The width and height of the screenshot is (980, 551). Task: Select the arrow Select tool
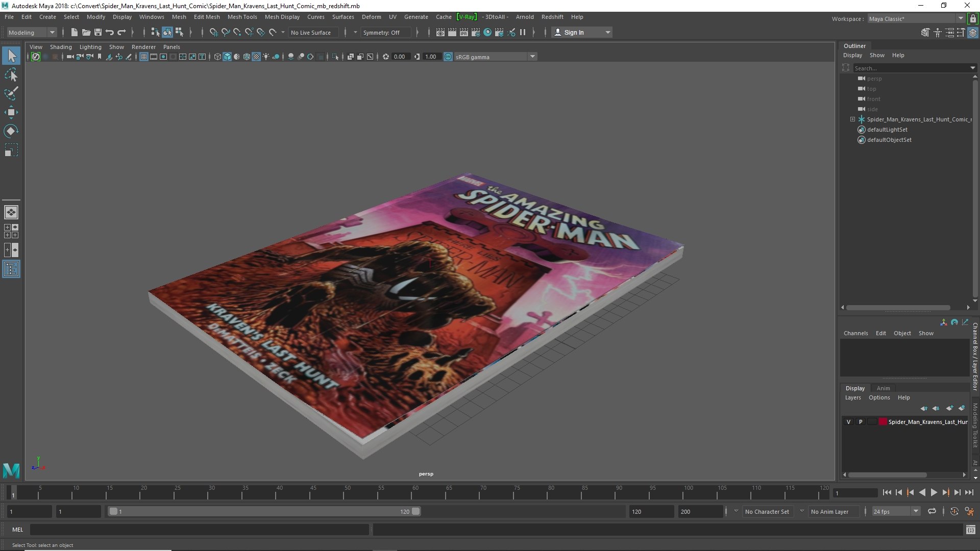coord(11,56)
